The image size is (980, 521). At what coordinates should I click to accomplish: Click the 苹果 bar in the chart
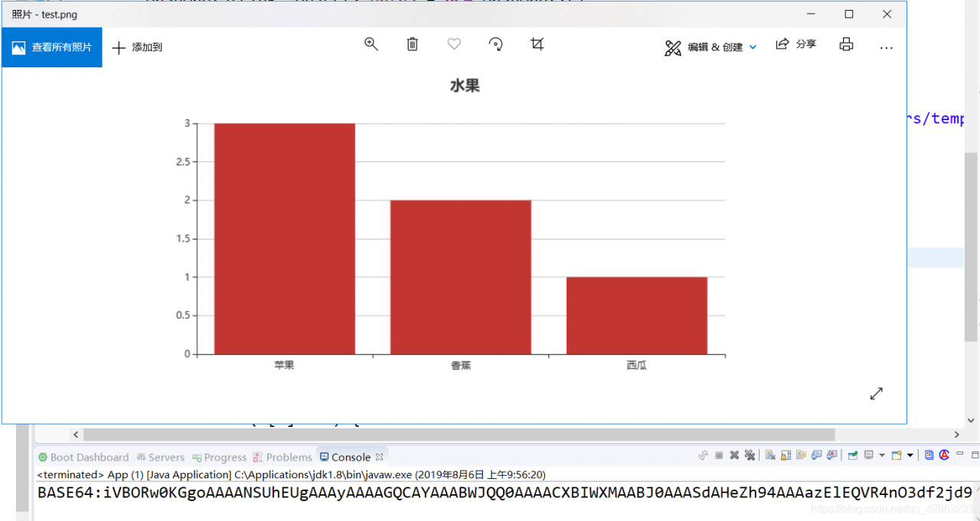284,239
